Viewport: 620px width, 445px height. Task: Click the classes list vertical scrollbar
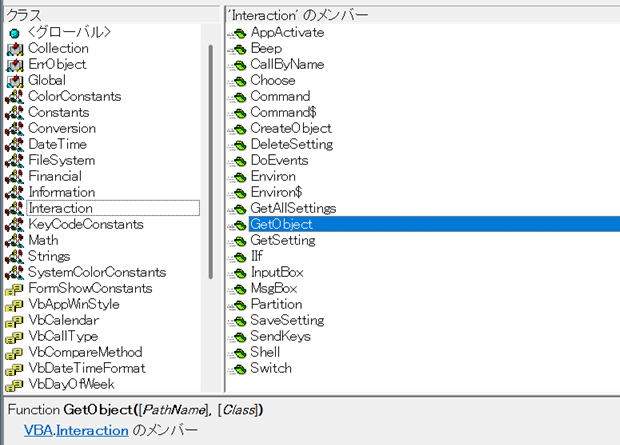point(211,162)
